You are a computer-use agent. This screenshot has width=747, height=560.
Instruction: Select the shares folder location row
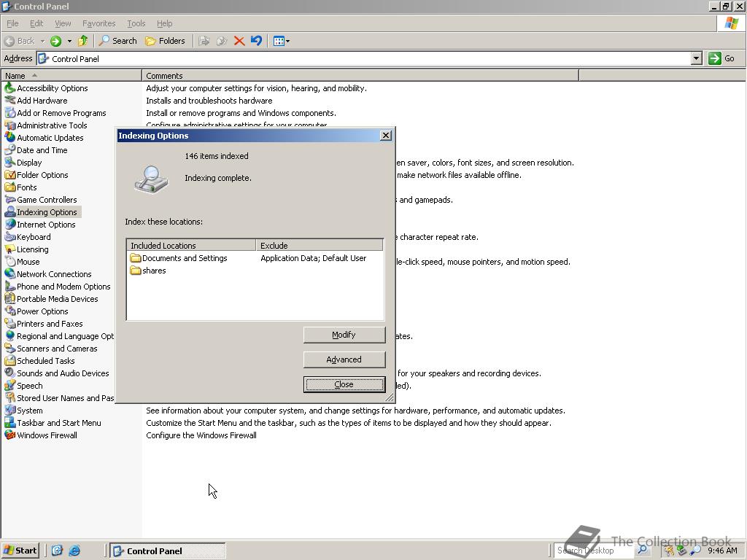click(x=256, y=271)
